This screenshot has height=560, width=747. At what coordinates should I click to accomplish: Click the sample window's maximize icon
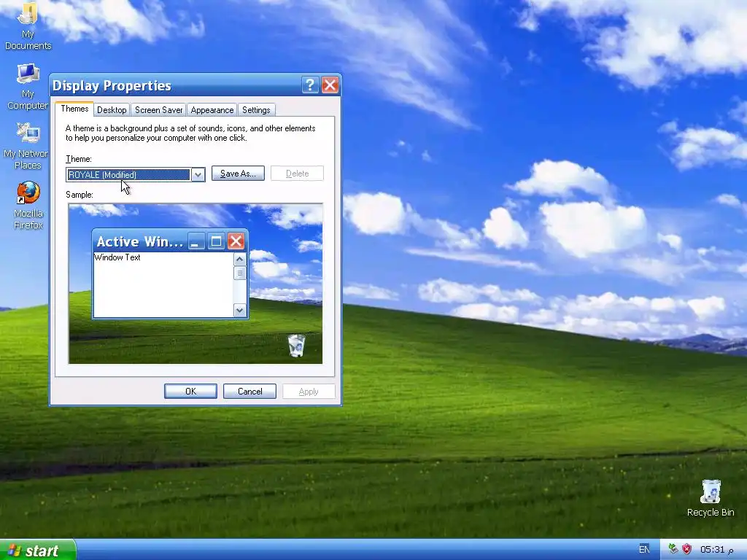tap(216, 241)
